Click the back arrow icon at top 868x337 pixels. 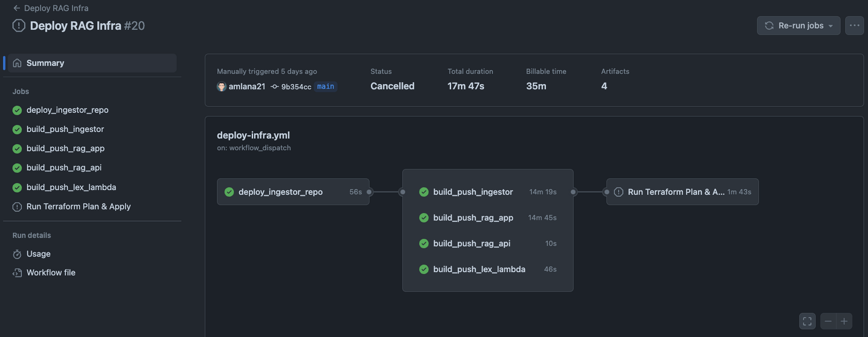pos(16,8)
